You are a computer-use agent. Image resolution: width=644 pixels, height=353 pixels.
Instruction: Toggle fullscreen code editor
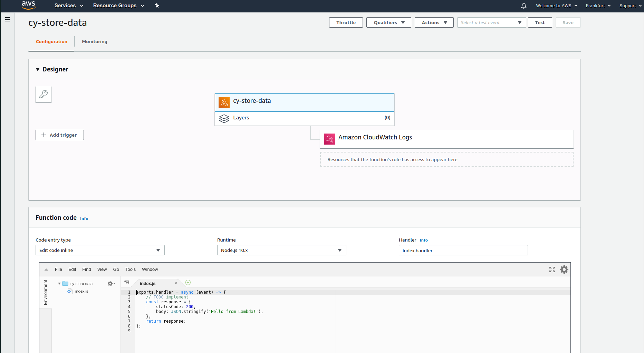[552, 269]
